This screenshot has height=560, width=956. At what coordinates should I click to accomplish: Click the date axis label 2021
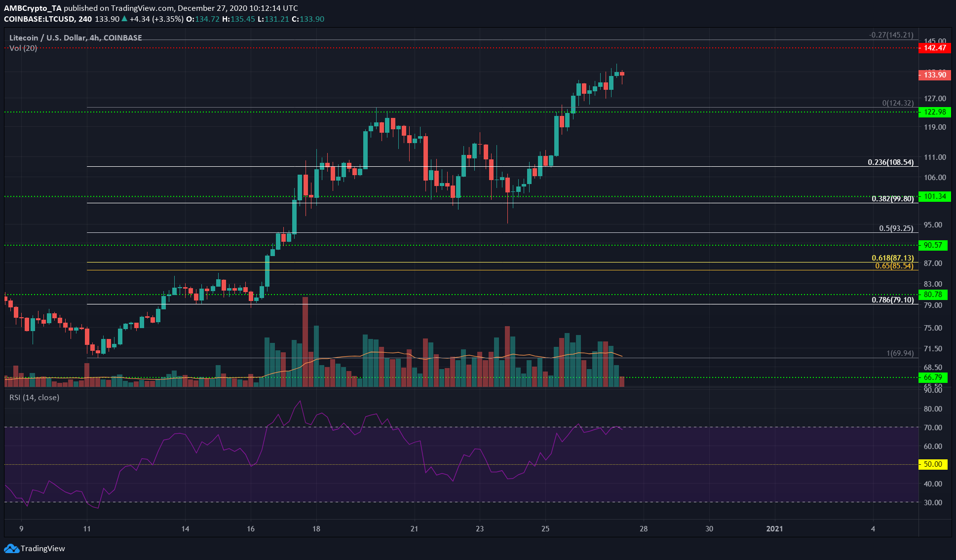click(774, 528)
